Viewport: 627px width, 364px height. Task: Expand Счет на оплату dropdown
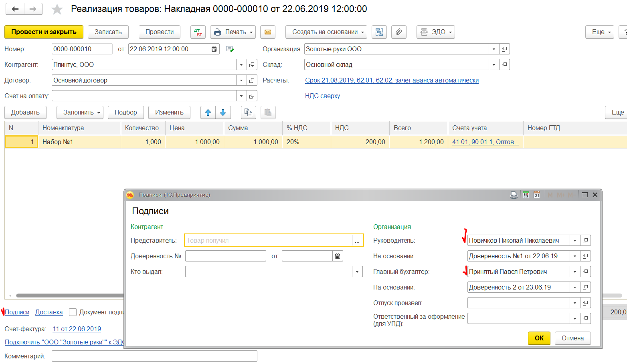(241, 96)
